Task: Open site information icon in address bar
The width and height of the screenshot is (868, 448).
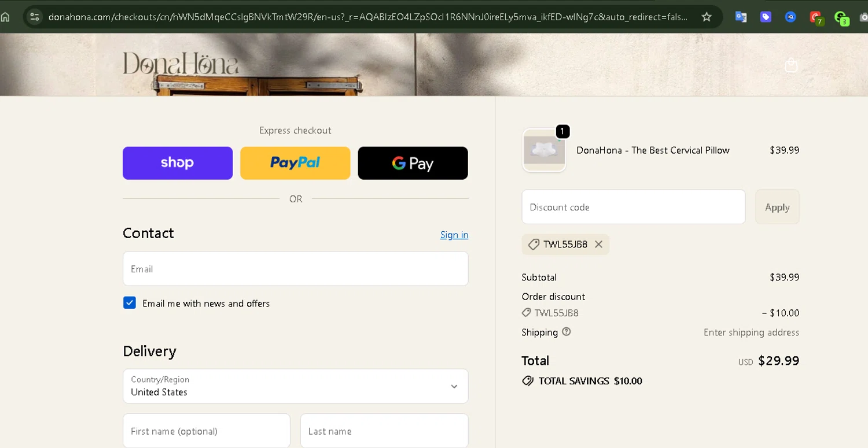Action: pos(34,17)
